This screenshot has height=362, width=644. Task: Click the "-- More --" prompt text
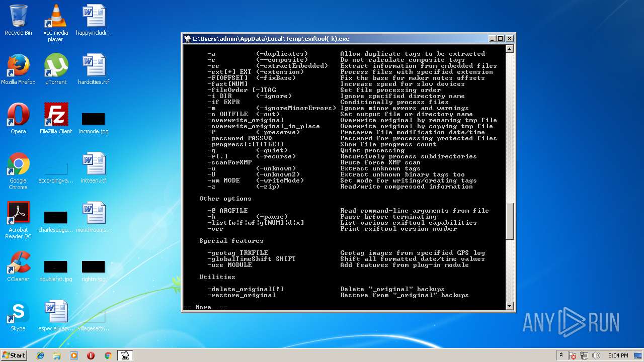[x=205, y=307]
